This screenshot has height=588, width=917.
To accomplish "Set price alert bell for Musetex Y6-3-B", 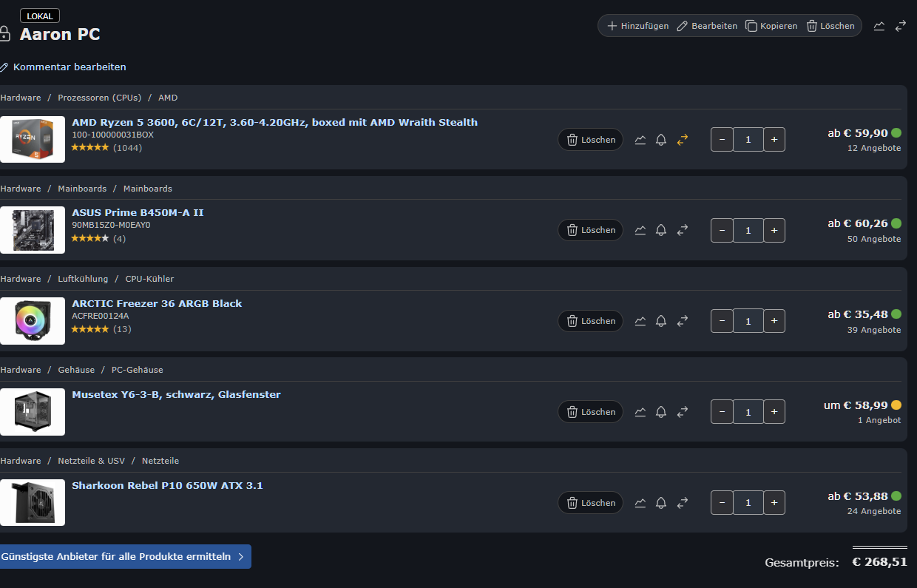I will point(661,411).
